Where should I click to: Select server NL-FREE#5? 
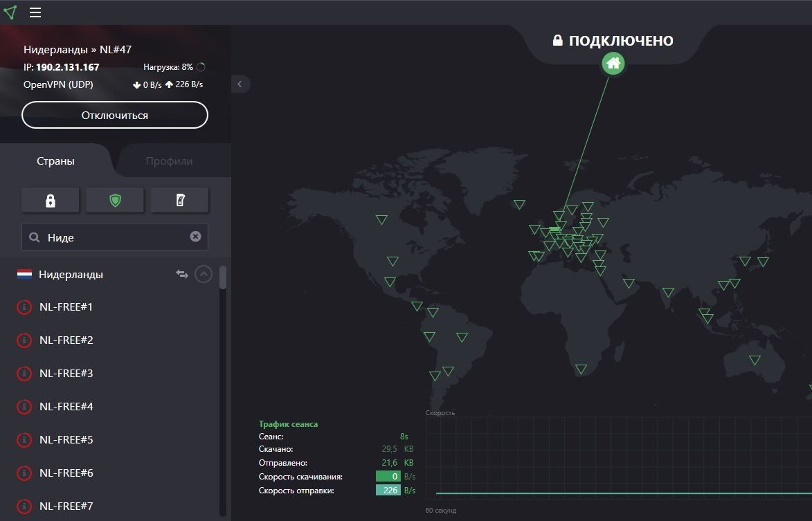click(66, 439)
